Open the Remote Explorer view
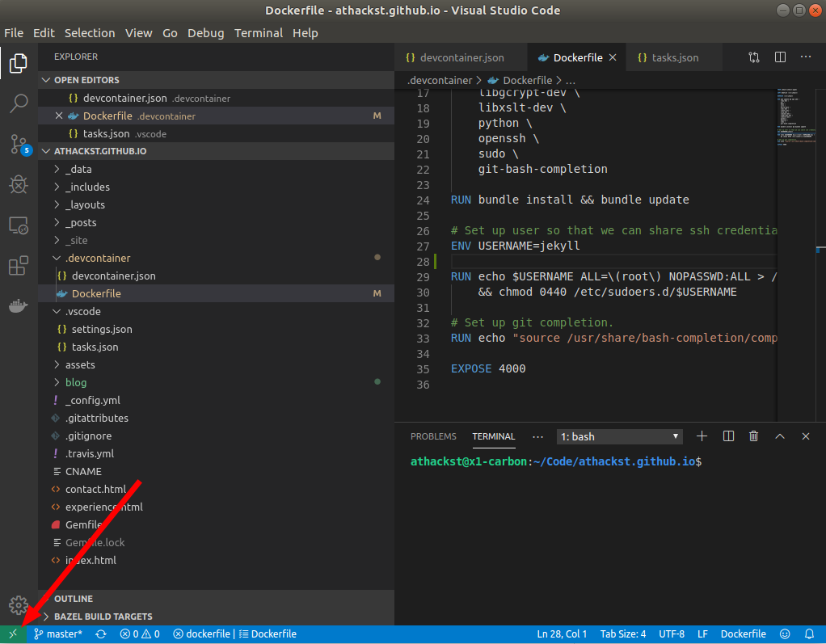This screenshot has width=826, height=644. (x=19, y=225)
